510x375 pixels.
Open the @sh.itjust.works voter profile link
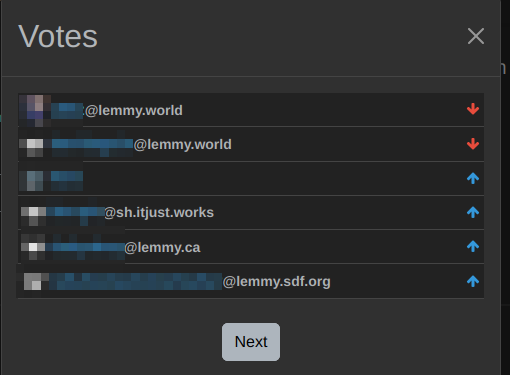(130, 212)
